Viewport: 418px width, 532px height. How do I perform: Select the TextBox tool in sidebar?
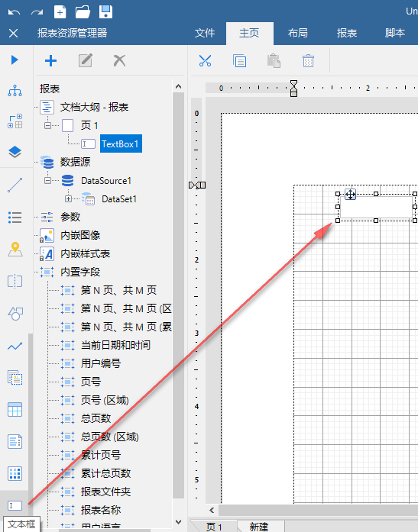15,505
